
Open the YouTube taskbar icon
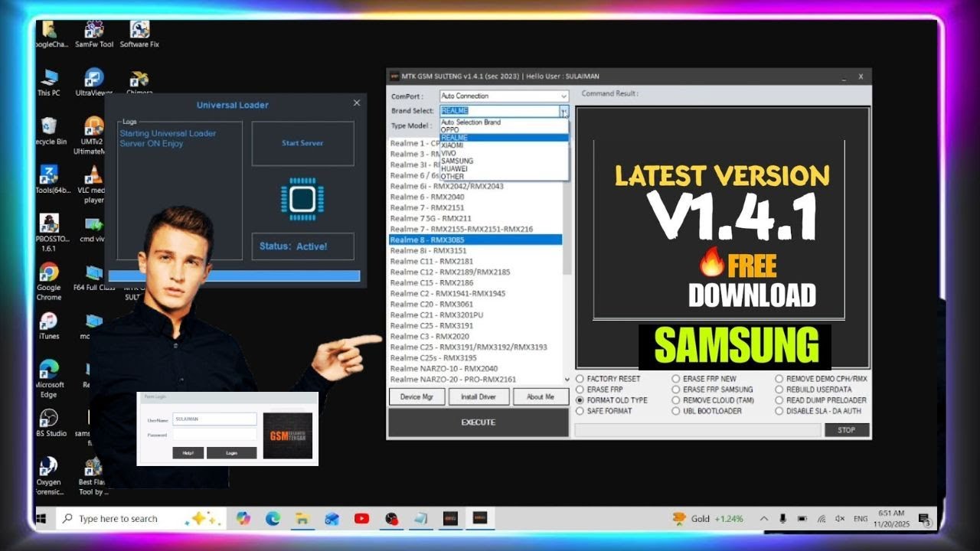362,519
